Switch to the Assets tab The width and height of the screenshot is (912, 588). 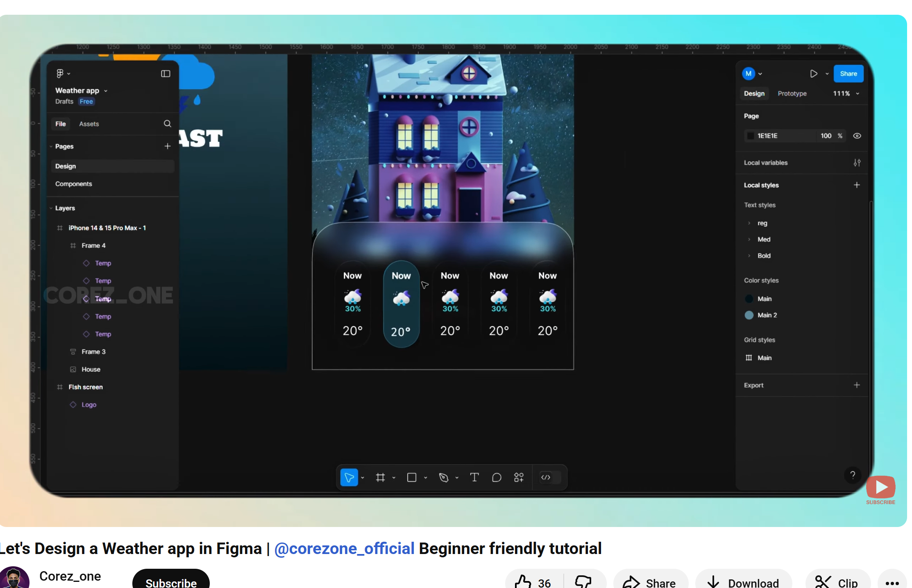89,124
